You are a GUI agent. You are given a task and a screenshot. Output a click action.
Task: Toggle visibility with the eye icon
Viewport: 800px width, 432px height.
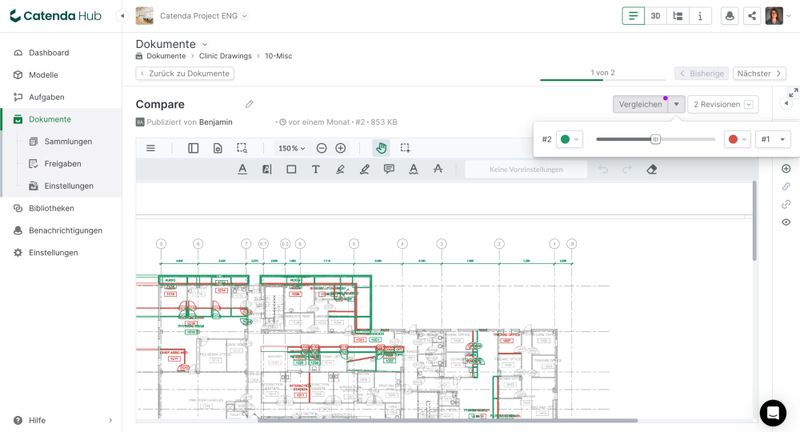point(786,222)
